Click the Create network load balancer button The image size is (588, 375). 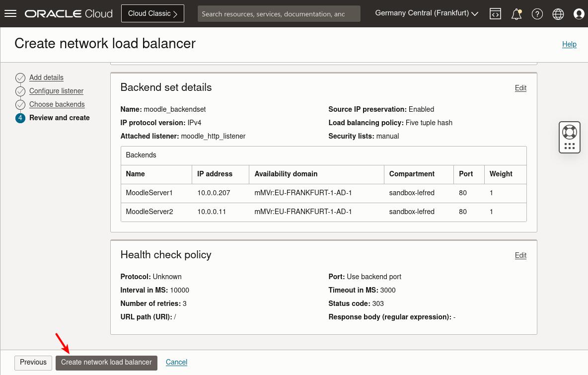(x=106, y=363)
